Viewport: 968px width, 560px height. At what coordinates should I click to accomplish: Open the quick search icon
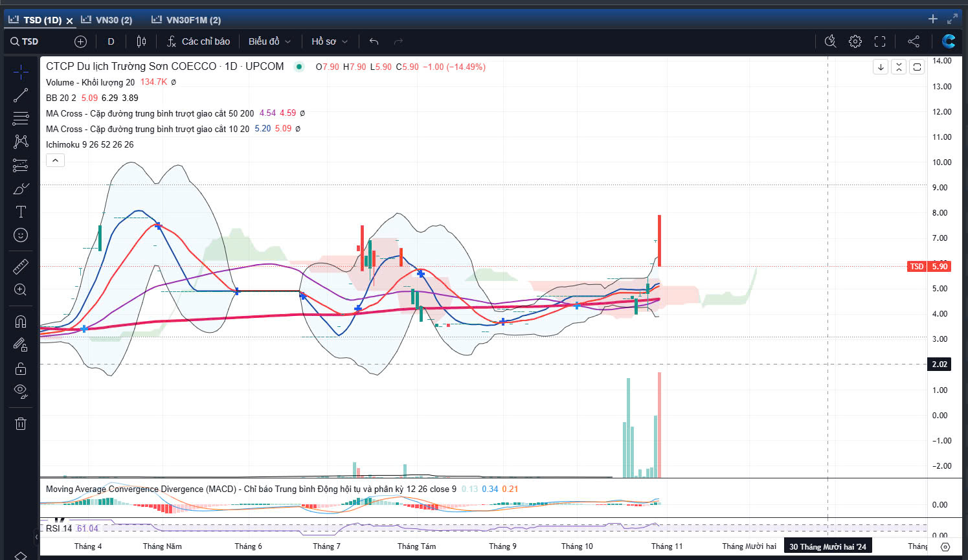(831, 41)
